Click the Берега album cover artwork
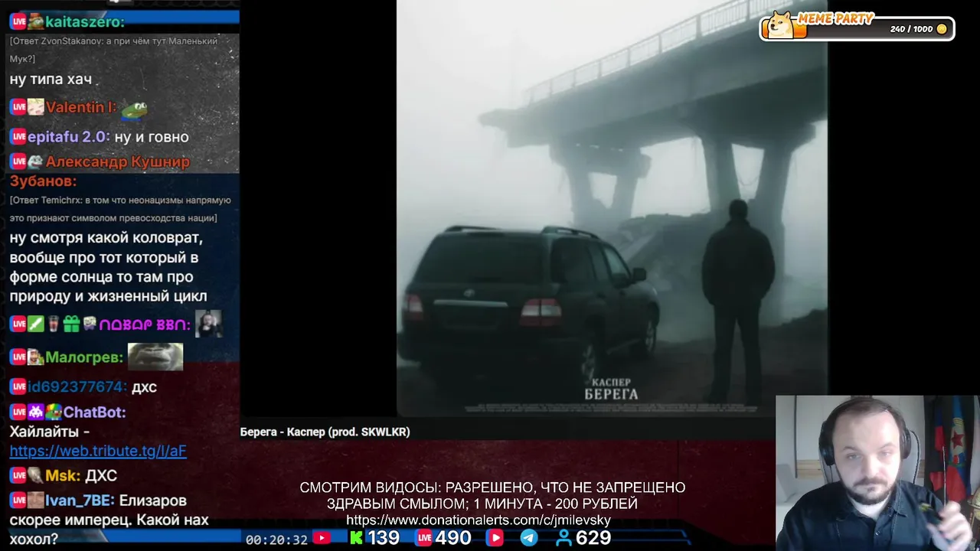Viewport: 980px width, 551px height. [612, 207]
